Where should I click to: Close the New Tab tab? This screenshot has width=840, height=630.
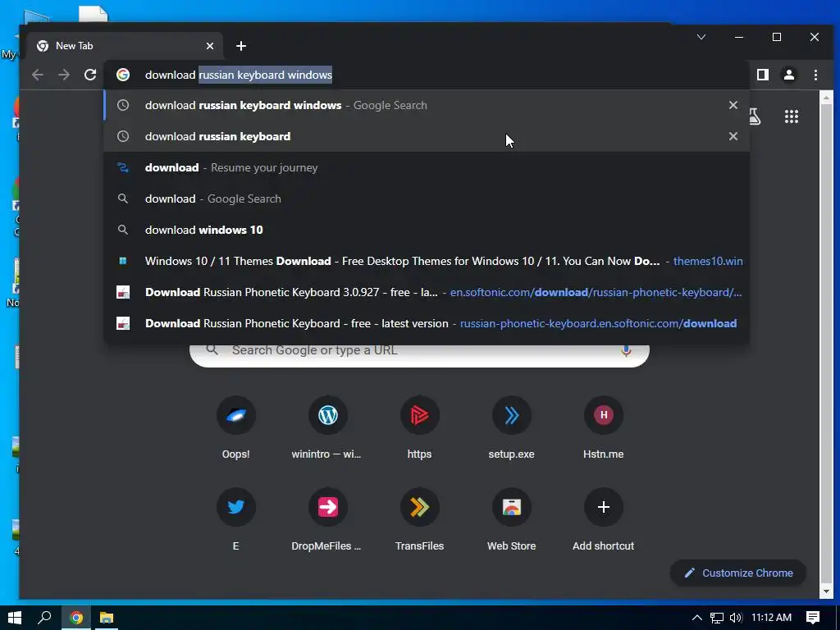(x=210, y=46)
